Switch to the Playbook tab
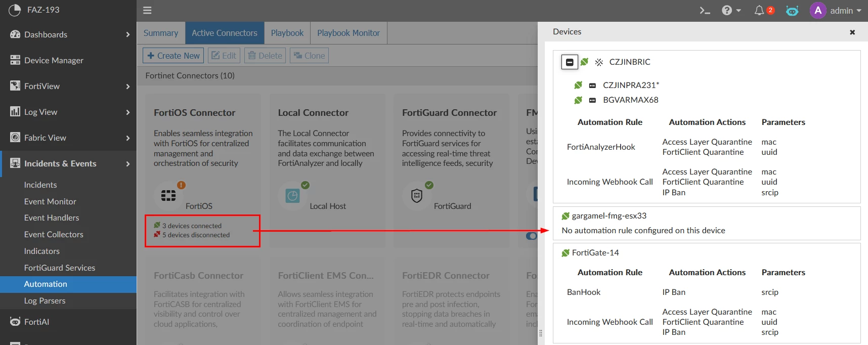This screenshot has width=868, height=345. point(287,33)
